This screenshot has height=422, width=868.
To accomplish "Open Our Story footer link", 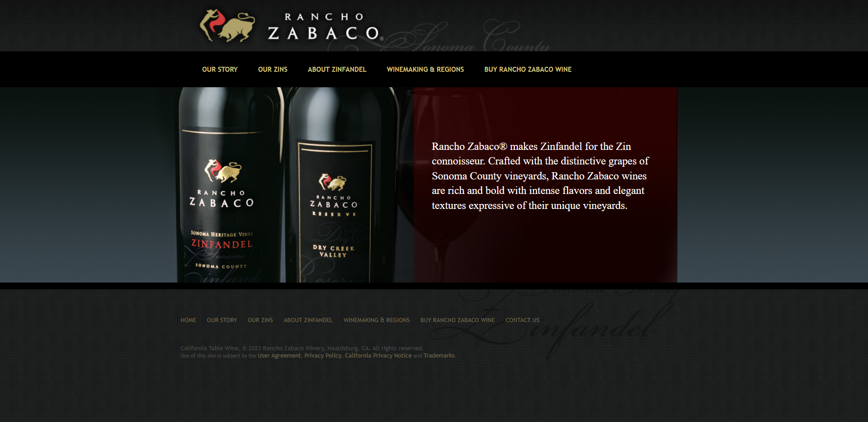I will 222,320.
